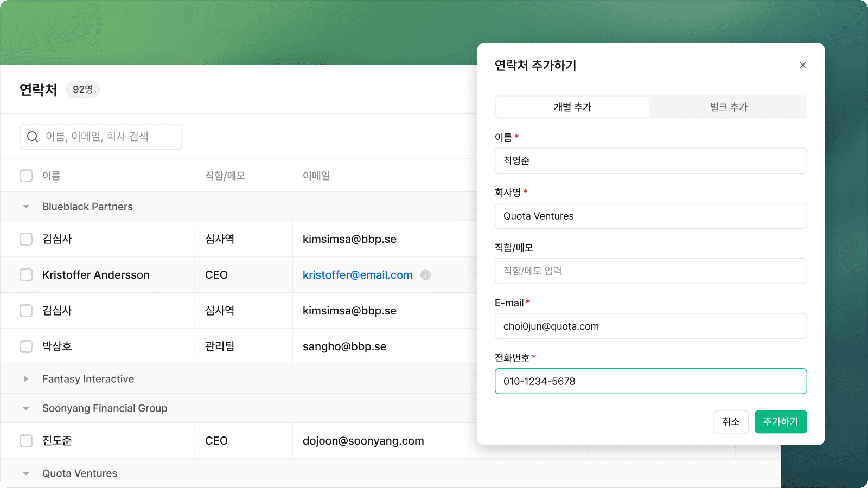The image size is (868, 488).
Task: Click the 추가하기 submit button
Action: 780,421
